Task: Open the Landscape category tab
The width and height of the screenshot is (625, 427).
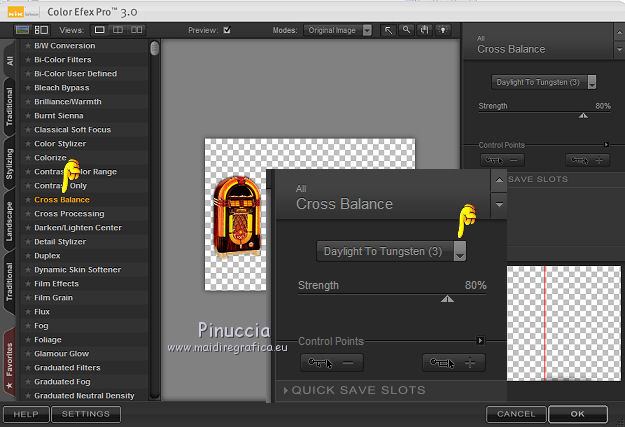Action: tap(10, 222)
